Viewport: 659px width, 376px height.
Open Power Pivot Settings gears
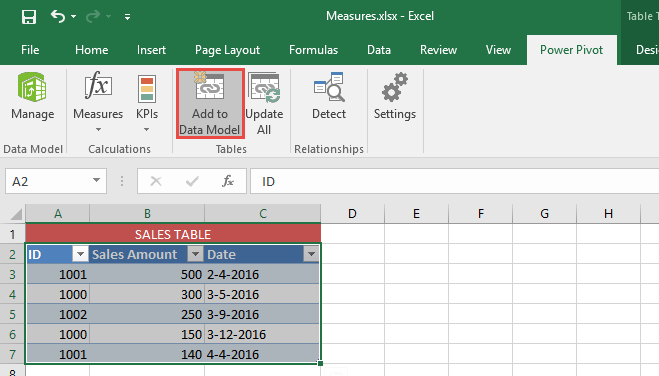[395, 97]
